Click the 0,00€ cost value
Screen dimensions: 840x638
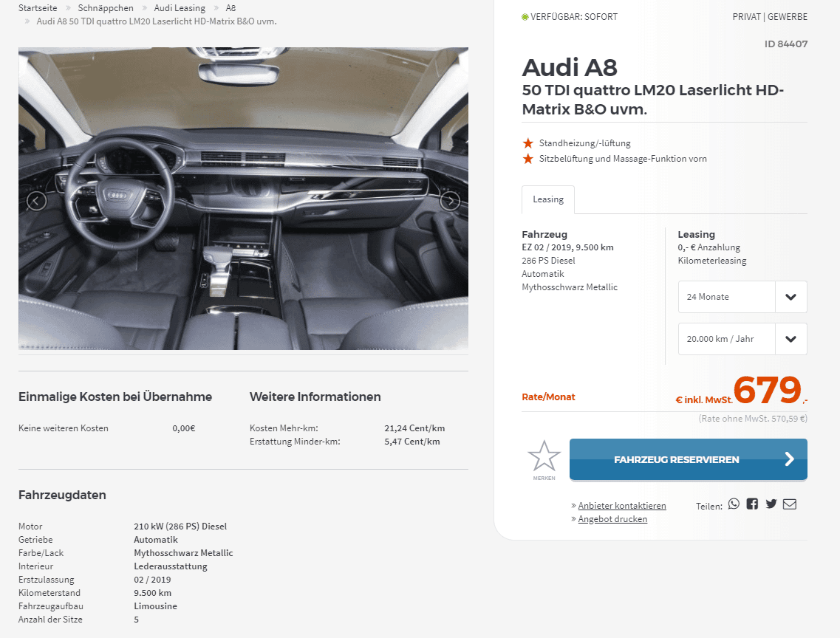click(x=184, y=428)
